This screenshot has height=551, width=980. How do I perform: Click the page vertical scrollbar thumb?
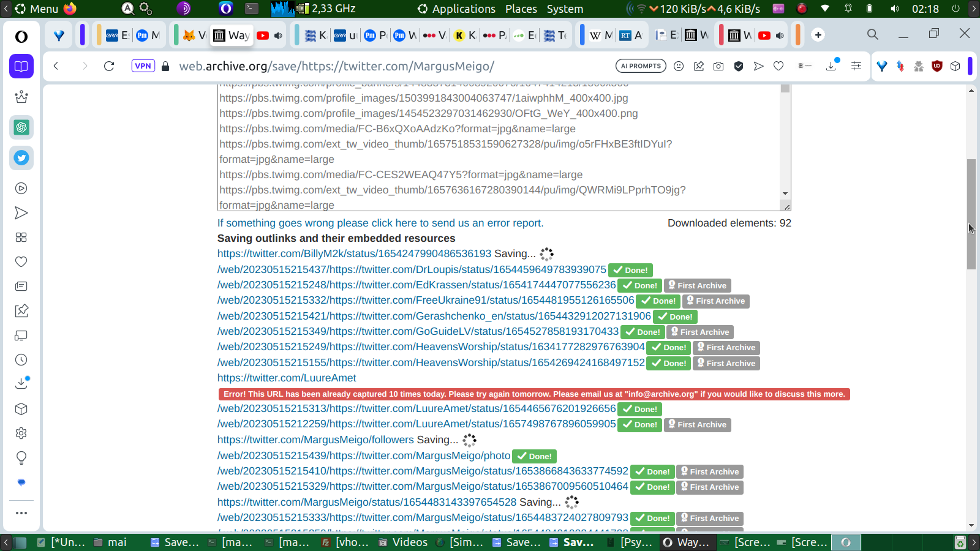point(971,214)
